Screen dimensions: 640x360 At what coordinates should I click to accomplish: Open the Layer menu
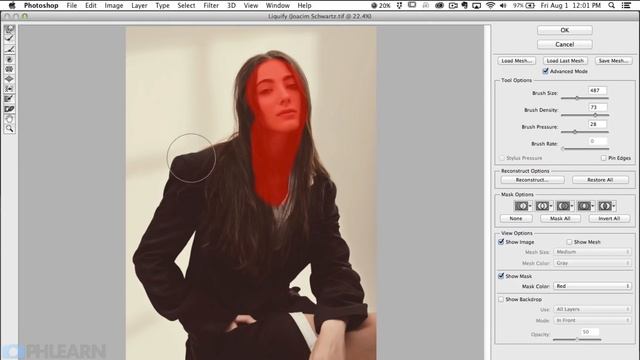coord(139,5)
